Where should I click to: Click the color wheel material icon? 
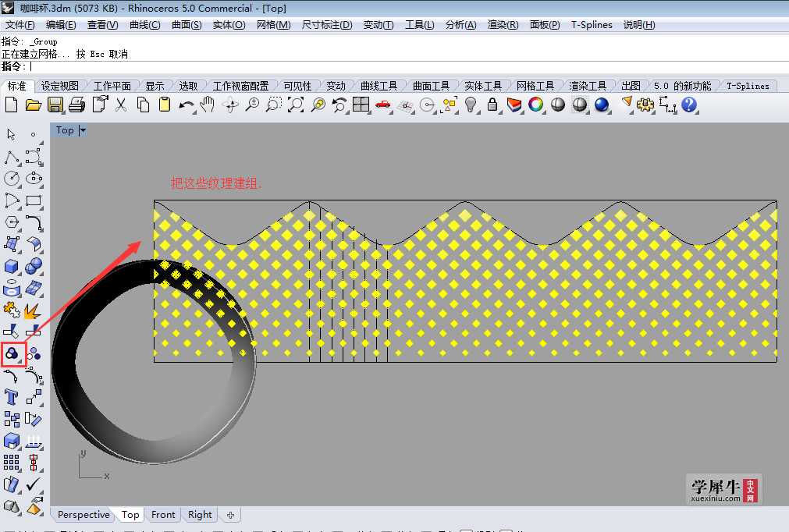point(536,105)
